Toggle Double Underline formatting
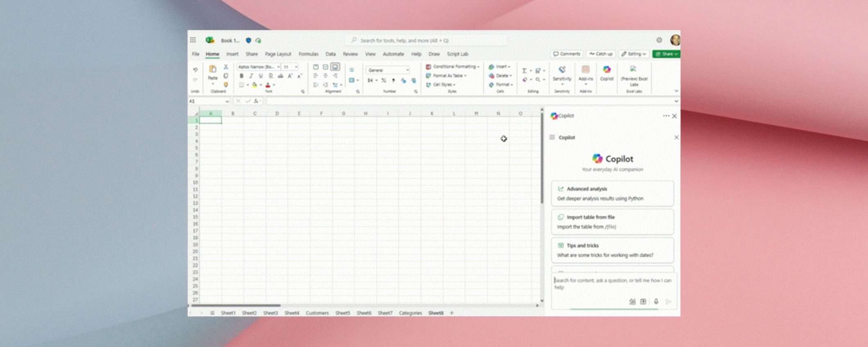Viewport: 868px width, 347px height. (x=271, y=76)
